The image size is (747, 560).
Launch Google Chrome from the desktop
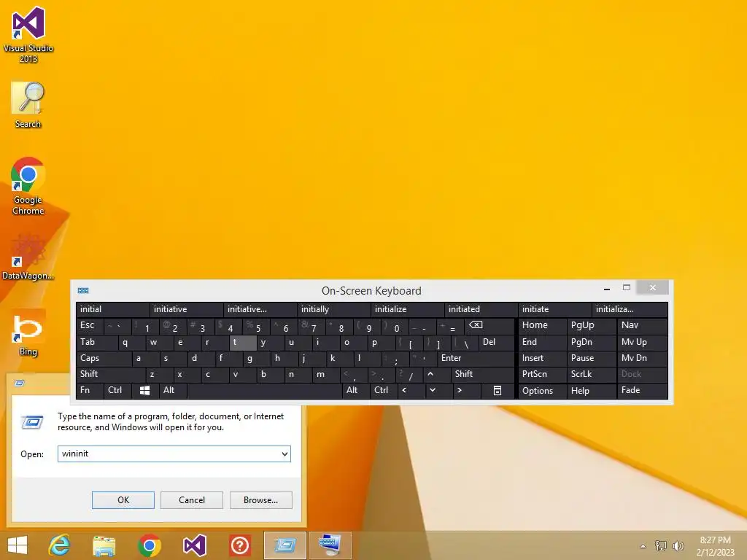coord(28,186)
